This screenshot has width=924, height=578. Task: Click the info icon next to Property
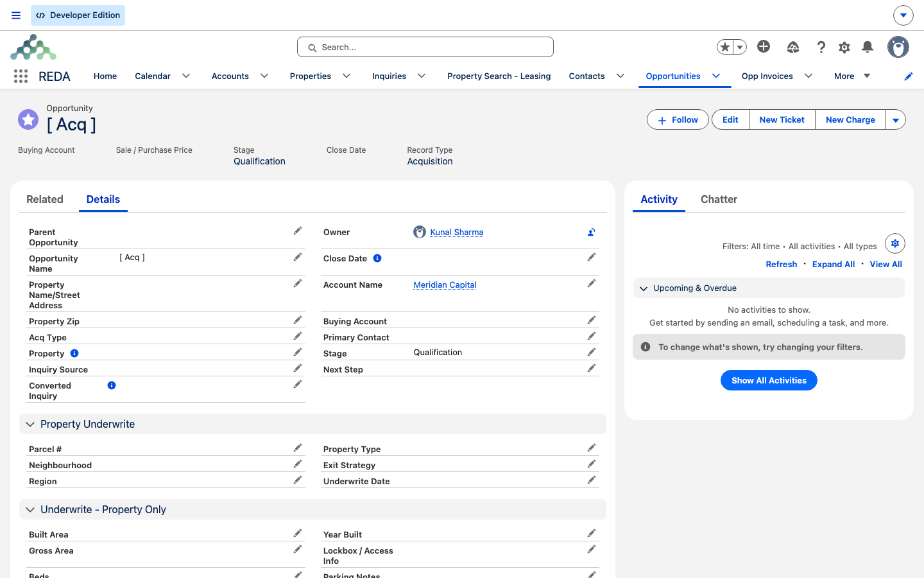[x=74, y=353]
